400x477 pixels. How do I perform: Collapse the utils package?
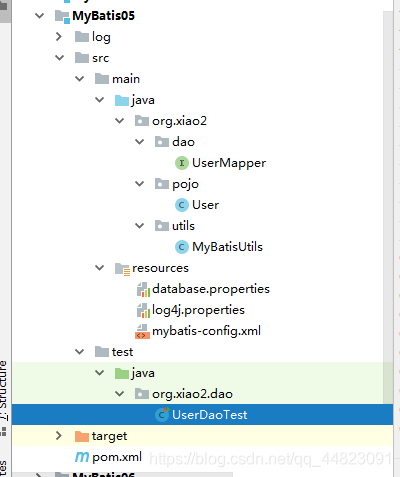pyautogui.click(x=140, y=226)
